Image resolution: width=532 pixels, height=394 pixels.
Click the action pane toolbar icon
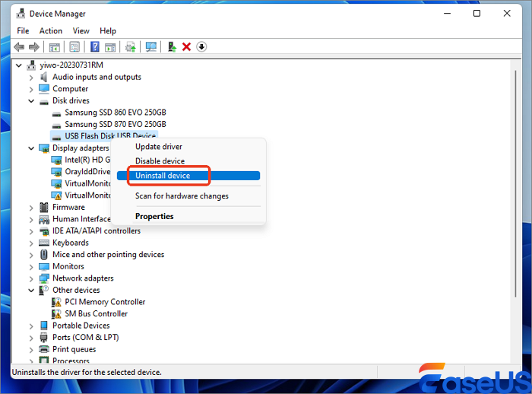click(x=110, y=47)
